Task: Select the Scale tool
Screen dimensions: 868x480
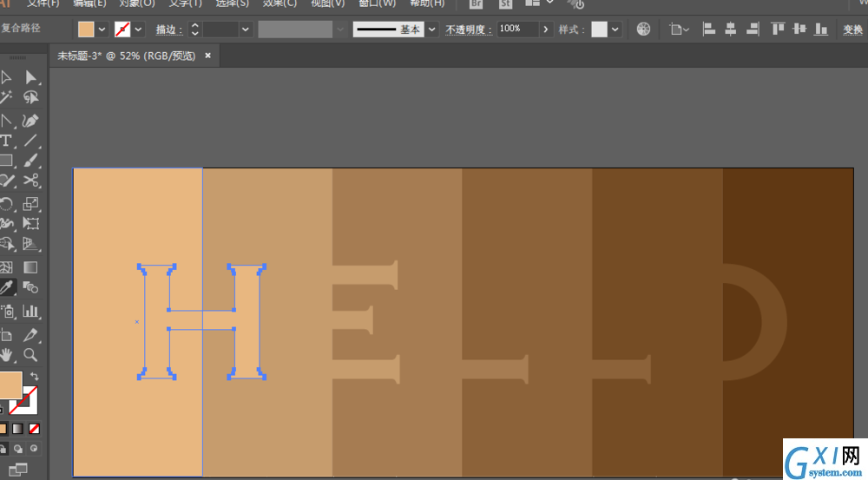Action: [30, 204]
